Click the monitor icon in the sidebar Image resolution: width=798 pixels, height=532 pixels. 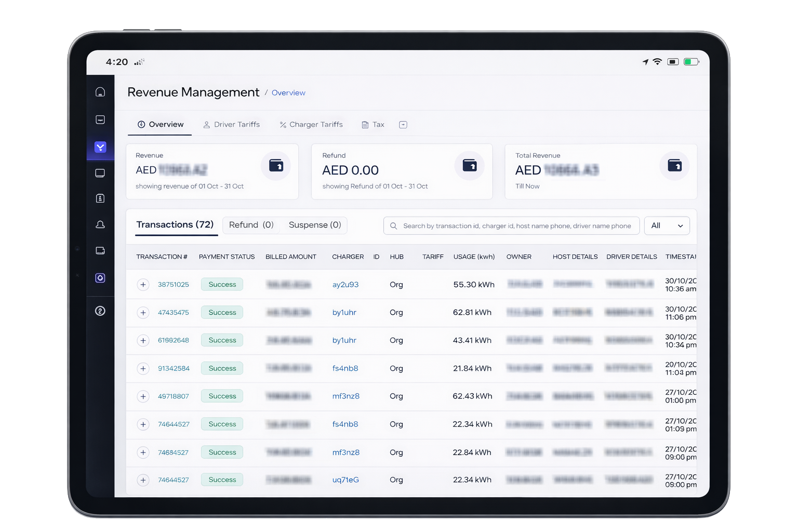tap(100, 173)
